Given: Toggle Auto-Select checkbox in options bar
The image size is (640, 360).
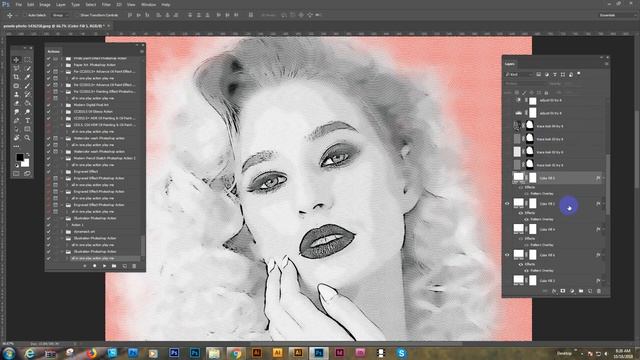Looking at the screenshot, I should tap(25, 15).
